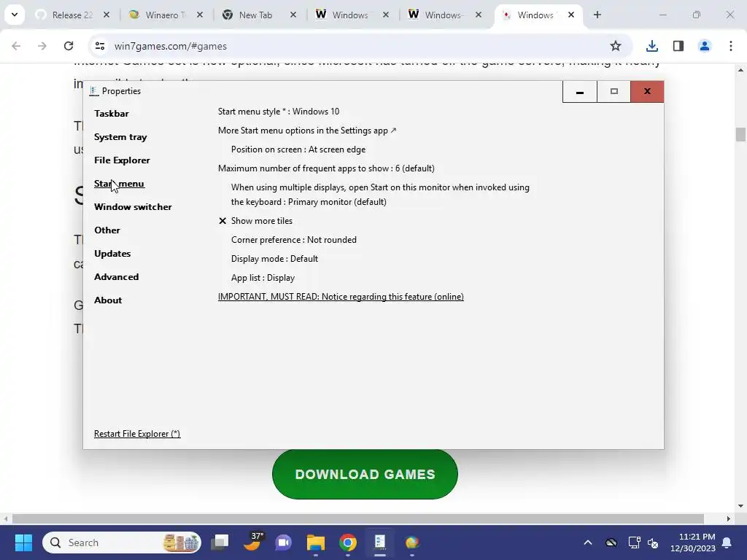The height and width of the screenshot is (560, 747).
Task: Select File Explorer in Properties sidebar
Action: point(122,160)
